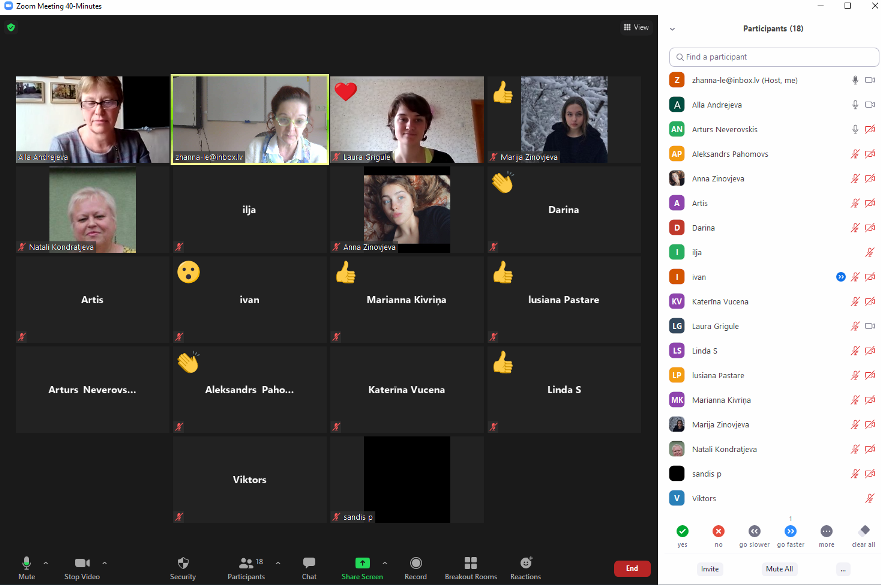Open the Security shield options
The image size is (881, 585).
coord(183,566)
